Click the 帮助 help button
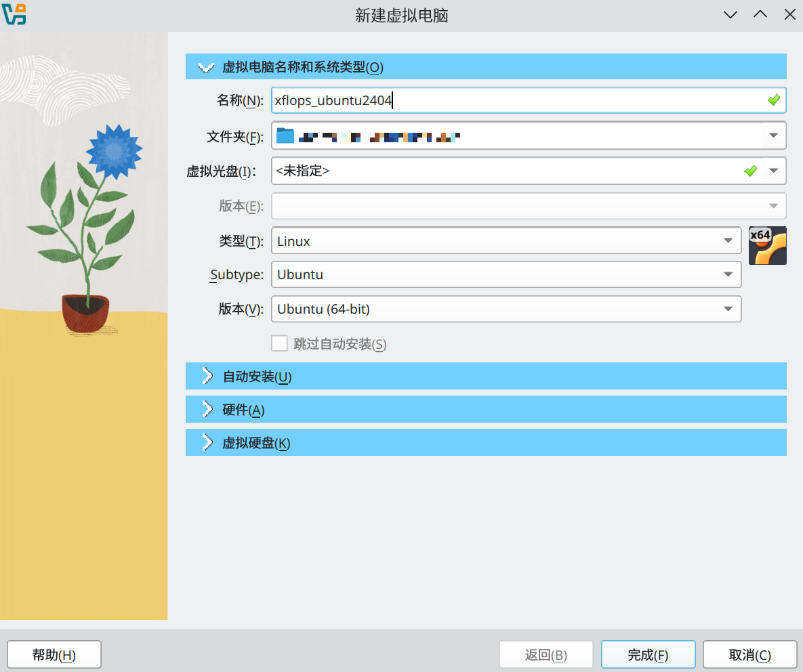This screenshot has width=803, height=672. click(54, 654)
